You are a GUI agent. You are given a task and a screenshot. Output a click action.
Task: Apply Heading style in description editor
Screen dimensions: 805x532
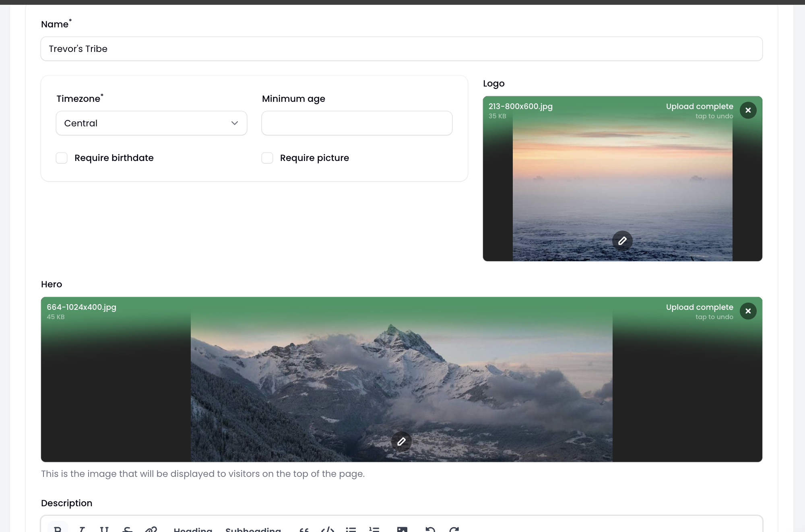click(x=193, y=529)
